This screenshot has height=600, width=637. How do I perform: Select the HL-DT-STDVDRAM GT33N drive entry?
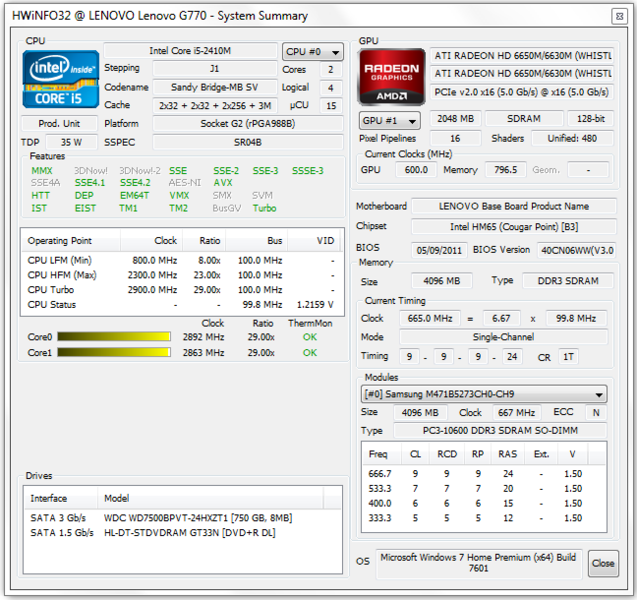click(x=182, y=533)
